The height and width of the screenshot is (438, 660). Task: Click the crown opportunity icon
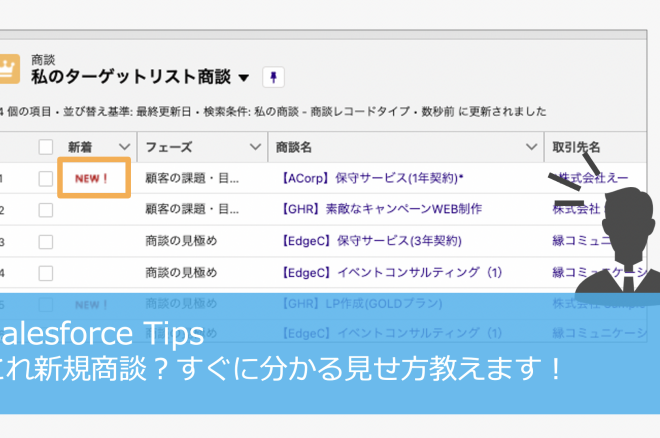point(9,69)
